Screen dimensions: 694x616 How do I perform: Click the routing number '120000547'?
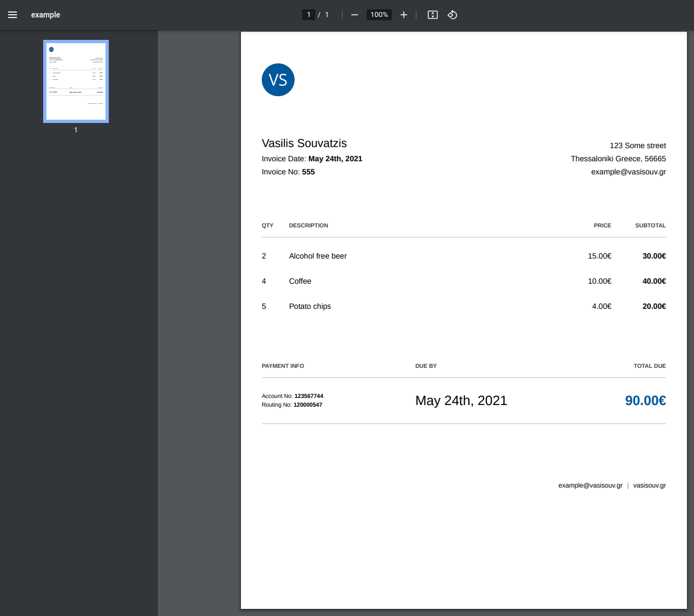pyautogui.click(x=308, y=404)
